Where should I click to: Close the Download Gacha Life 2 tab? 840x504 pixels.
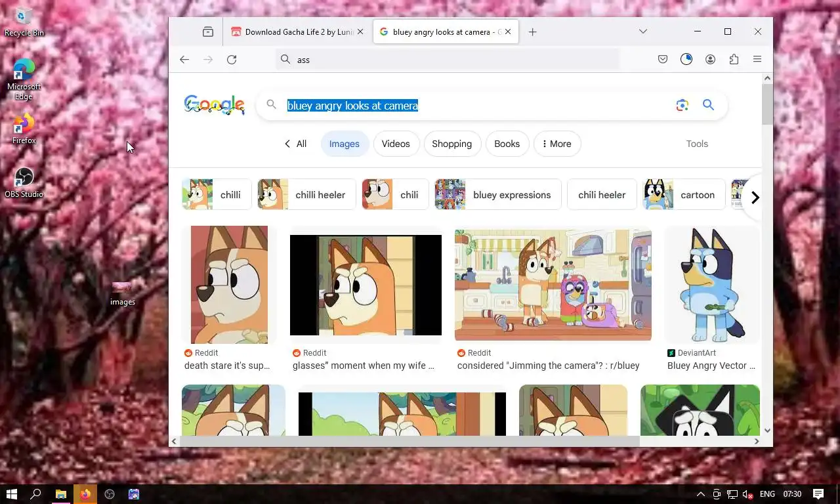point(360,31)
